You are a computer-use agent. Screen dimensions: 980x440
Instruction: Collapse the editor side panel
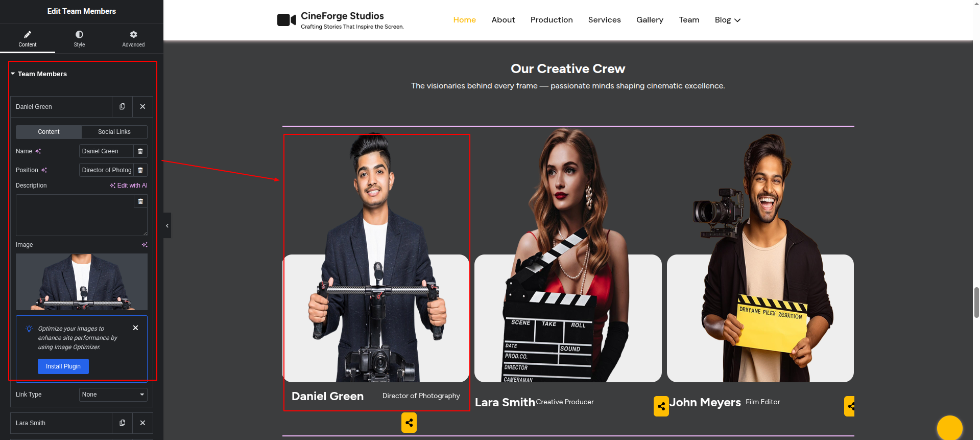coord(167,225)
